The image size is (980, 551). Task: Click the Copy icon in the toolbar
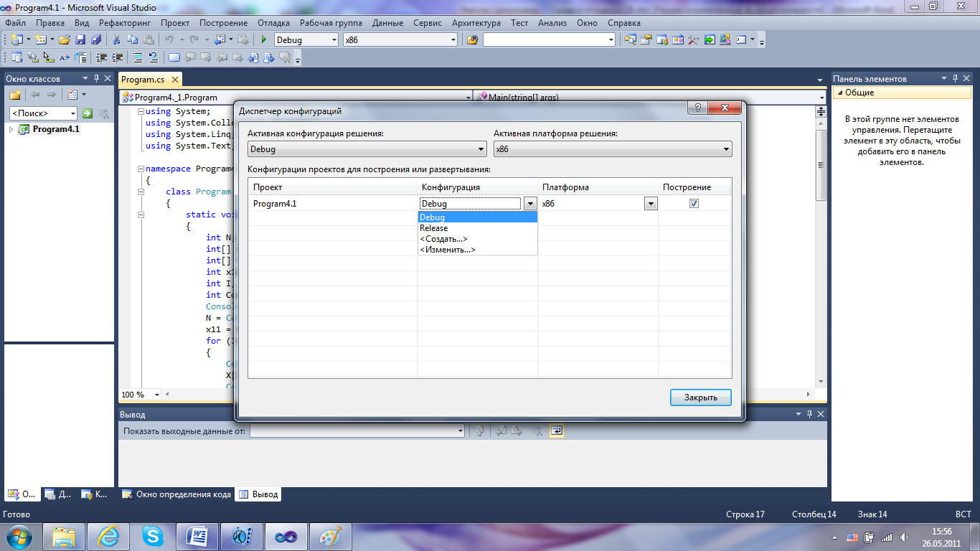coord(133,39)
